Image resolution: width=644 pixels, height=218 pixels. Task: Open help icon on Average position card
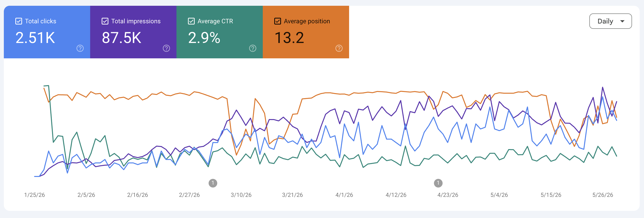click(339, 48)
